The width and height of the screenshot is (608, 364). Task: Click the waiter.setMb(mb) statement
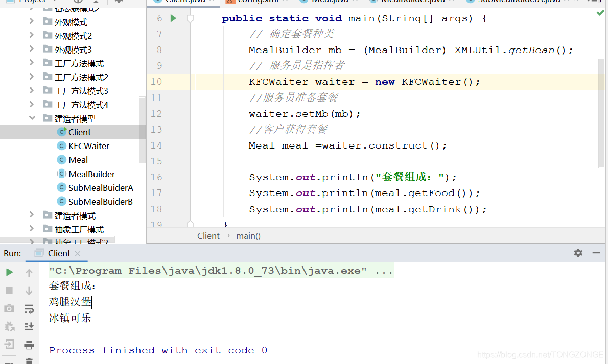coord(305,114)
